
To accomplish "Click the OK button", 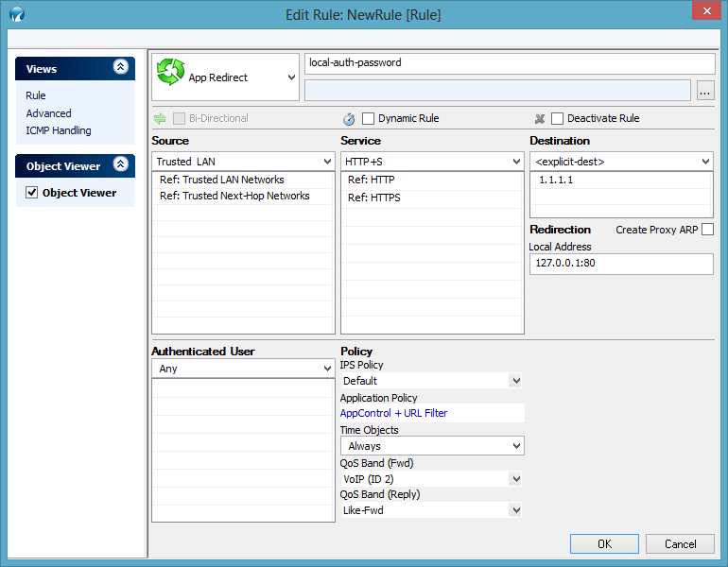I will pos(604,543).
